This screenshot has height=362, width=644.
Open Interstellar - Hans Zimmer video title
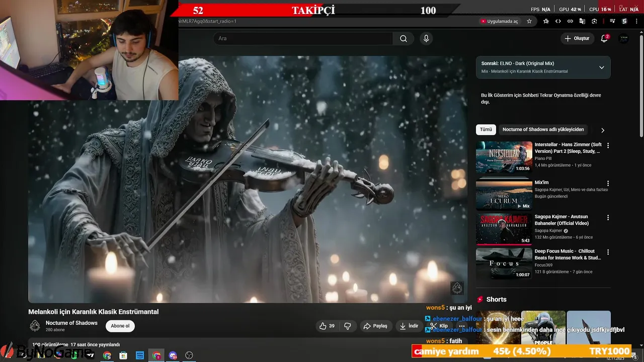[x=568, y=148]
